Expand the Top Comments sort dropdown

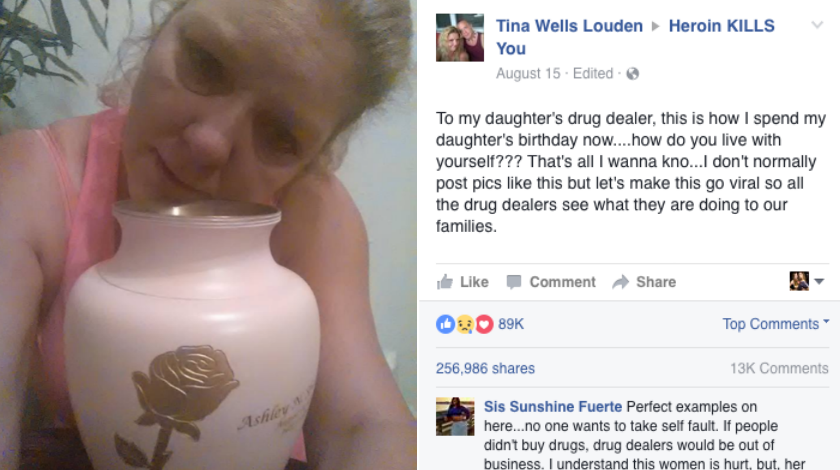775,324
